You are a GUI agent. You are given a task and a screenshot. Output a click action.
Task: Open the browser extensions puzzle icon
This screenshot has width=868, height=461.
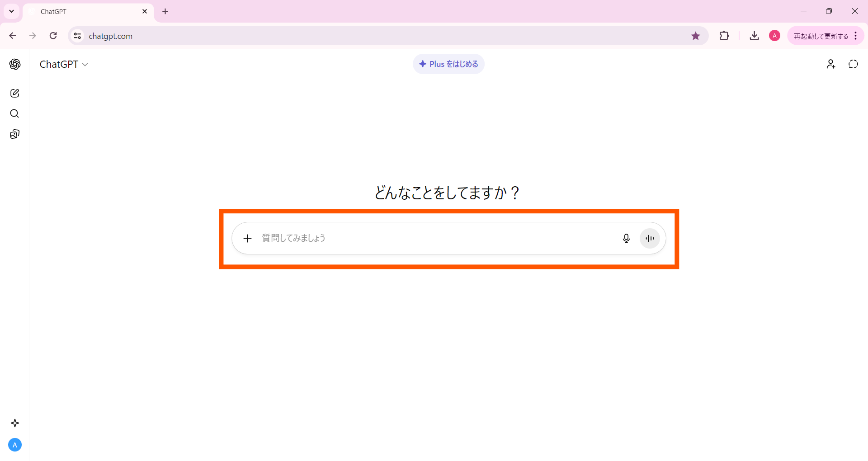724,36
